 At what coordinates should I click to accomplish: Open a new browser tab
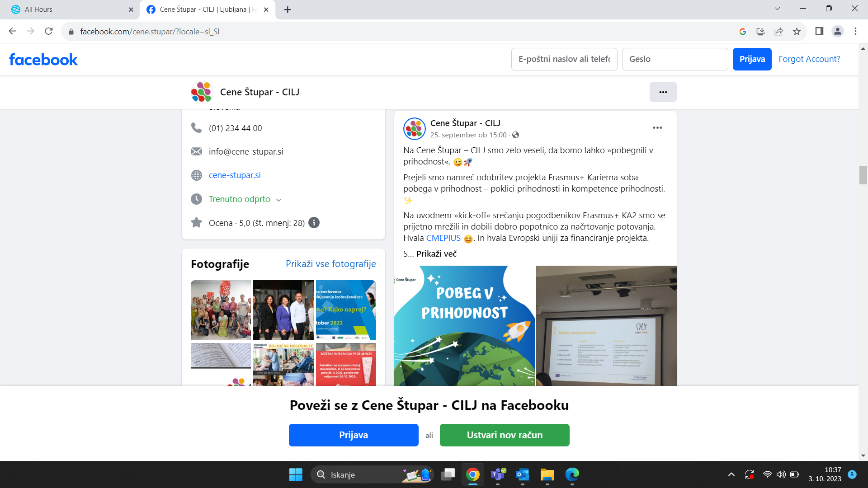pyautogui.click(x=288, y=9)
